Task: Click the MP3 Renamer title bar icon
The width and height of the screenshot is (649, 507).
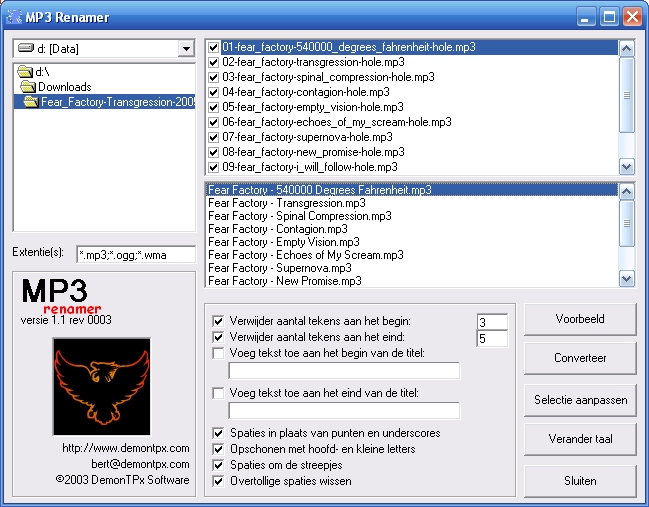Action: tap(14, 17)
